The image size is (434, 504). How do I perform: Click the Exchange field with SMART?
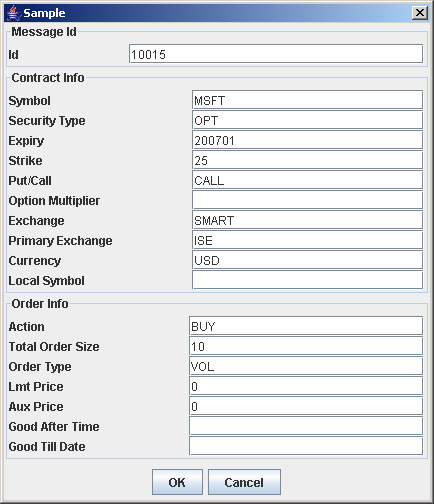(307, 220)
